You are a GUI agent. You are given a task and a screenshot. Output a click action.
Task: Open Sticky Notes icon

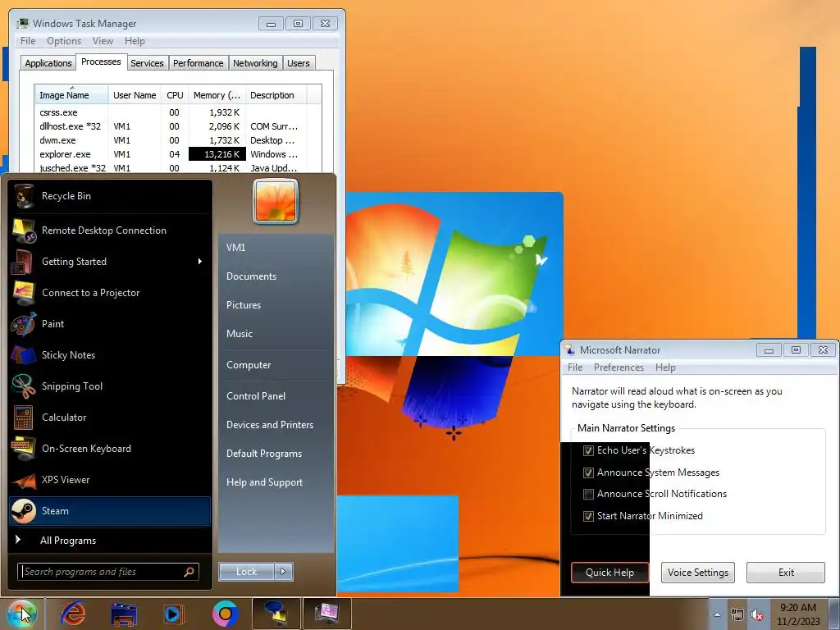(x=24, y=354)
